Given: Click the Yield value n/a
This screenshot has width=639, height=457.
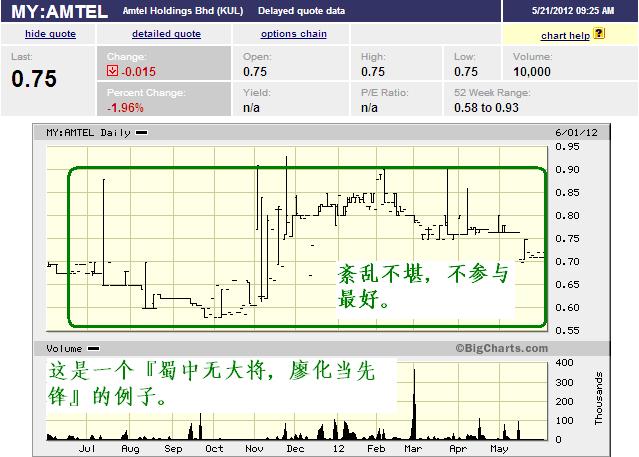Looking at the screenshot, I should tap(251, 108).
